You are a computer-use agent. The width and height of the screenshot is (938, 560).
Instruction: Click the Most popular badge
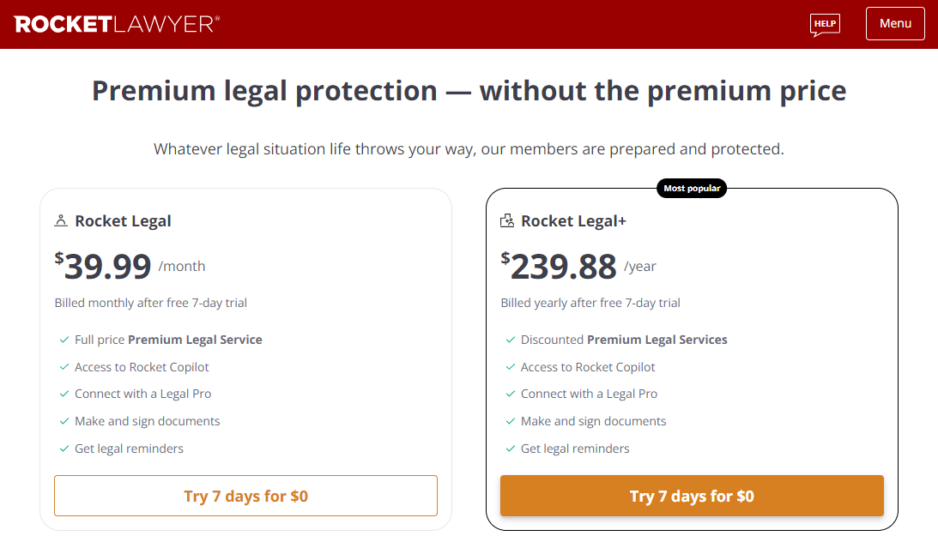point(692,188)
